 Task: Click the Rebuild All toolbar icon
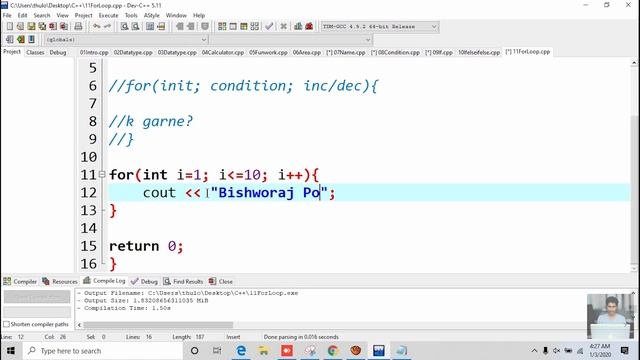pyautogui.click(x=255, y=27)
